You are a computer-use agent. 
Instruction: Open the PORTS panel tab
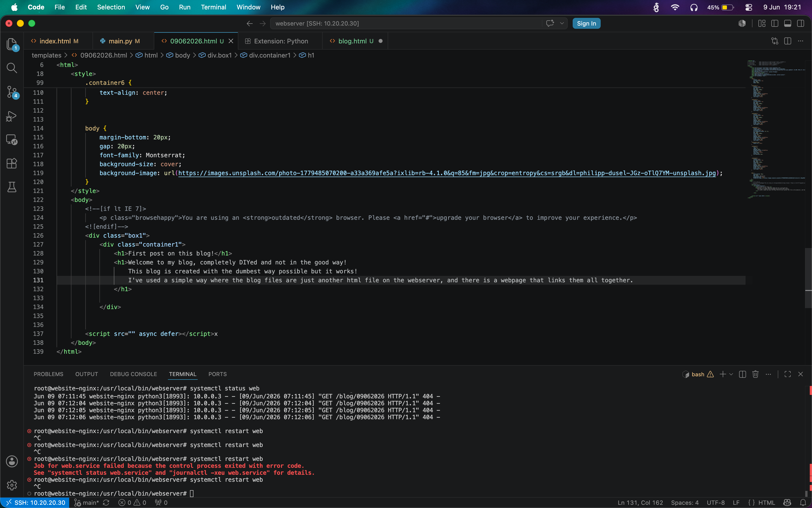click(x=217, y=374)
